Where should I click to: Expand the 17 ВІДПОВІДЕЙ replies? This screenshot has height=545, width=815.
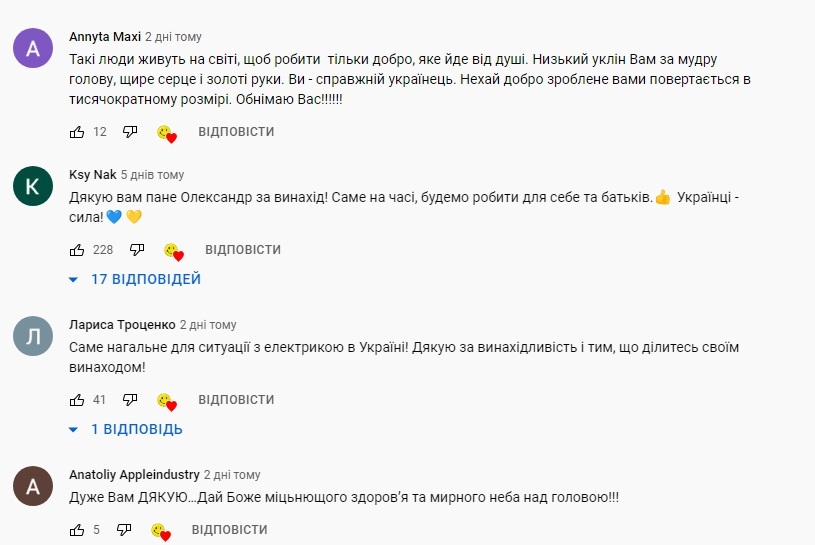135,280
